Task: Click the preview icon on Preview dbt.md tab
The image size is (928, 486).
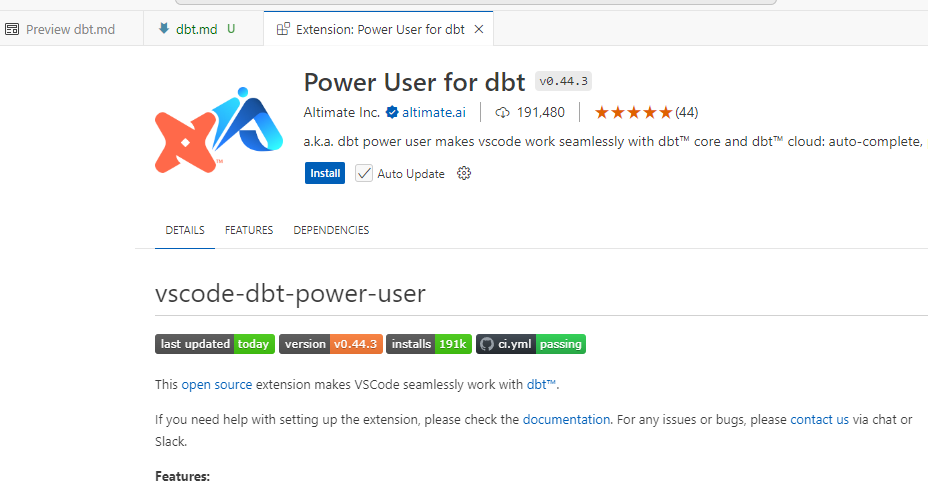Action: [x=12, y=29]
